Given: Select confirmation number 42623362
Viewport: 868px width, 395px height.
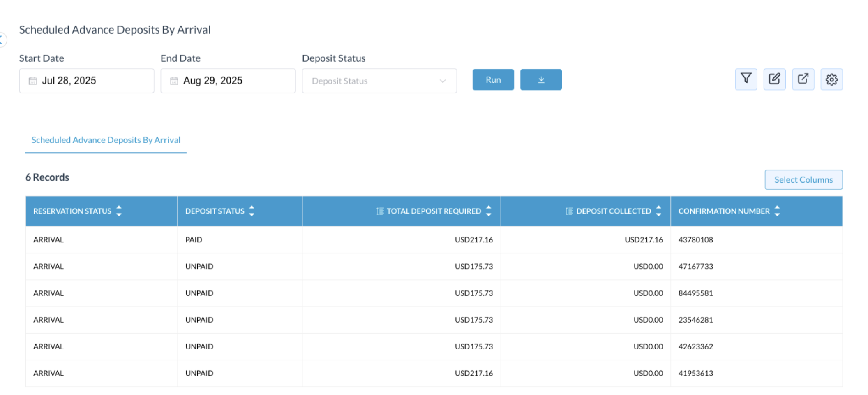Looking at the screenshot, I should point(696,346).
